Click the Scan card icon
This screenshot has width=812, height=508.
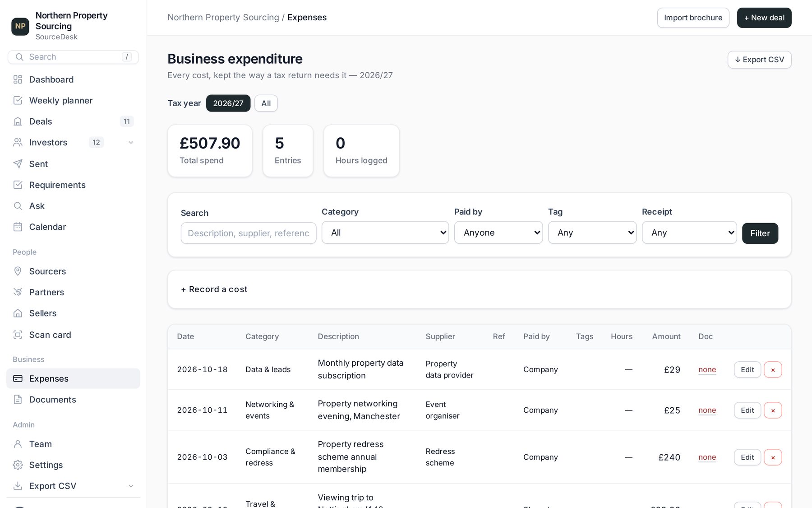(18, 335)
